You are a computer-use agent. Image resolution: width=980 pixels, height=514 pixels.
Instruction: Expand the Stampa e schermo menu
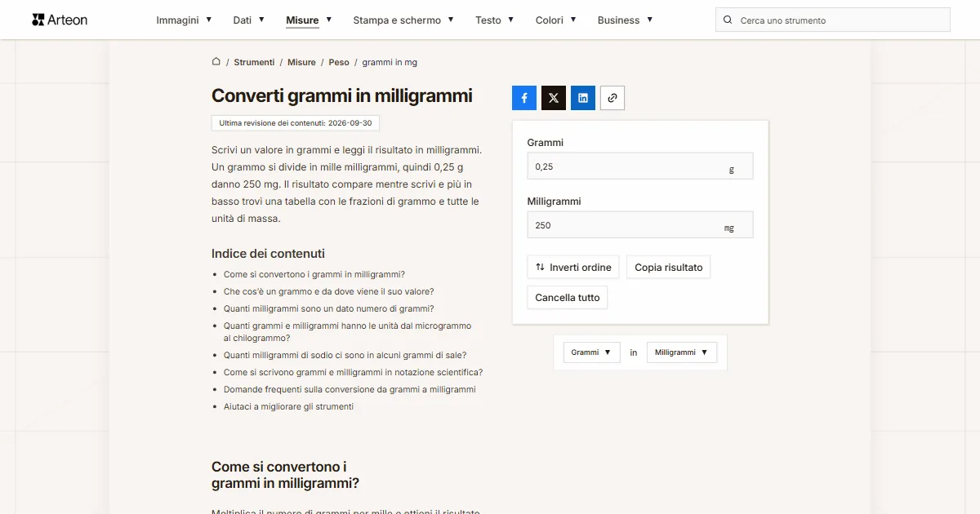coord(403,20)
